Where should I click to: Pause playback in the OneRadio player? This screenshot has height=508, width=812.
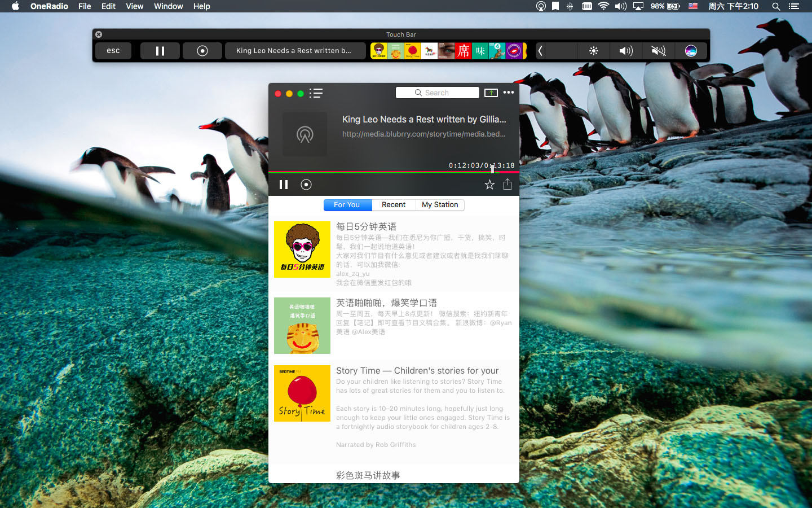click(284, 185)
